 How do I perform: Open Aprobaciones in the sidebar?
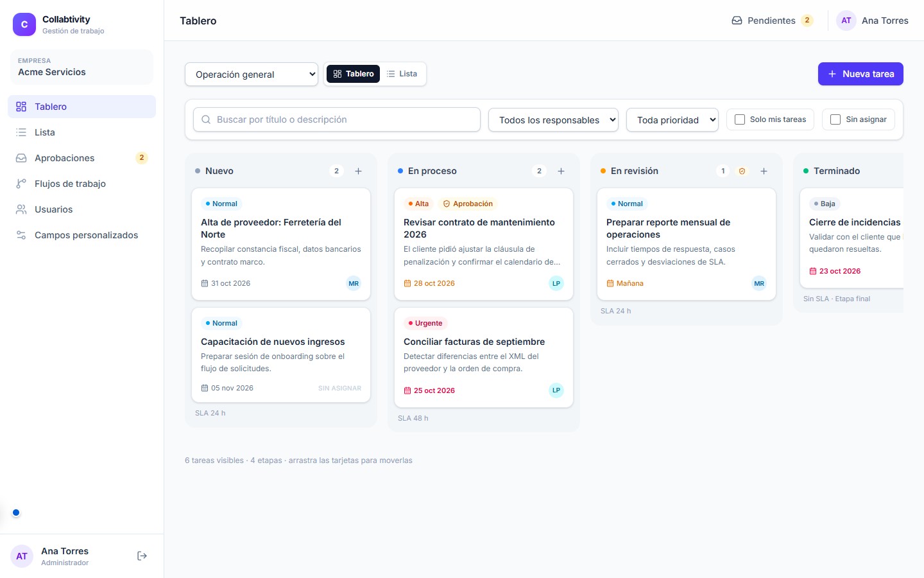tap(81, 158)
